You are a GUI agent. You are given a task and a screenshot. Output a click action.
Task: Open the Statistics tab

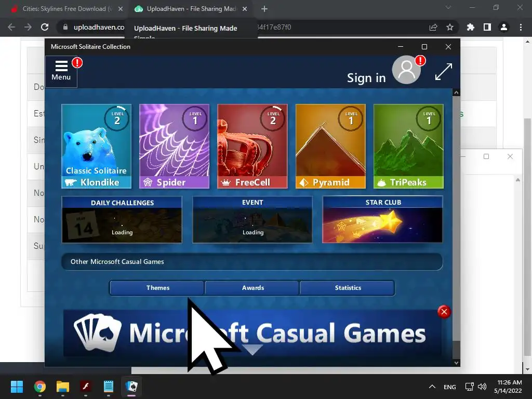pos(348,288)
